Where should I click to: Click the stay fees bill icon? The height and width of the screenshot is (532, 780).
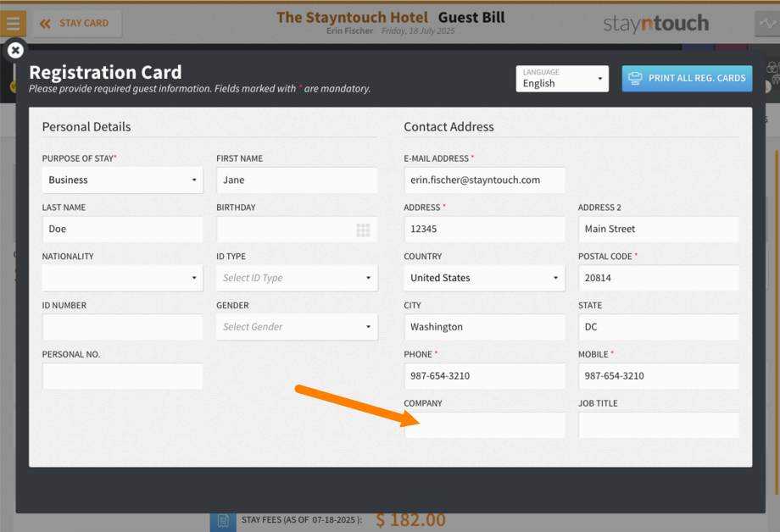tap(223, 521)
